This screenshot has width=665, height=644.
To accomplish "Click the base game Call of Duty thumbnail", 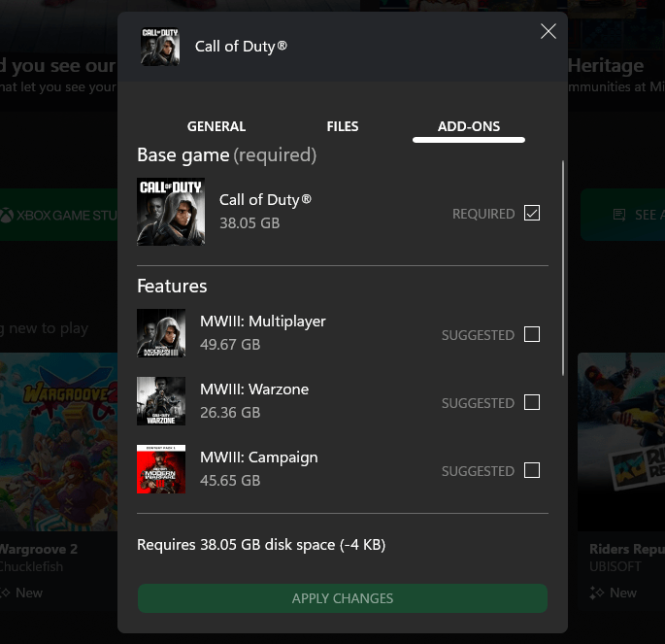I will (x=171, y=212).
